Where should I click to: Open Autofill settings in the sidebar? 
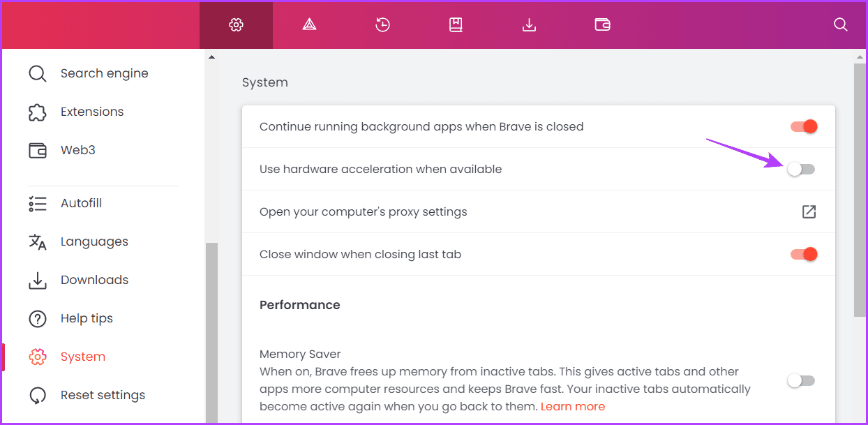click(81, 203)
